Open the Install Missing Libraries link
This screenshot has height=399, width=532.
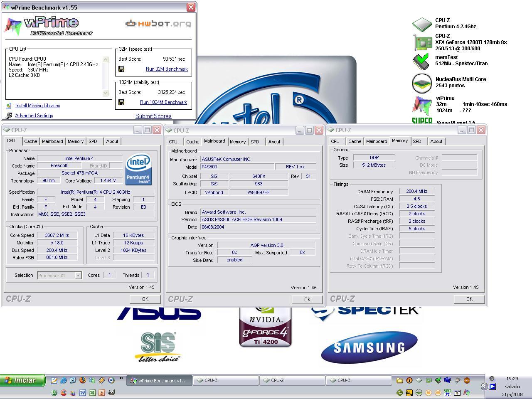pos(37,106)
